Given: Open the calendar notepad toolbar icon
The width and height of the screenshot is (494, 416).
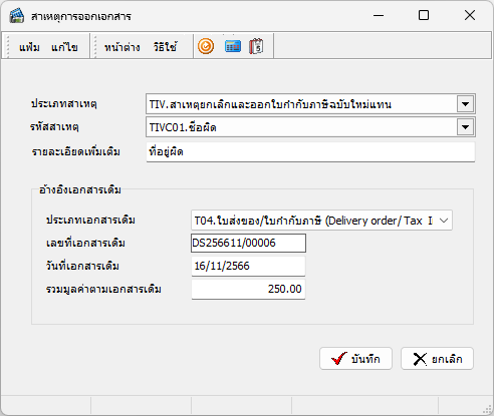Looking at the screenshot, I should [256, 46].
